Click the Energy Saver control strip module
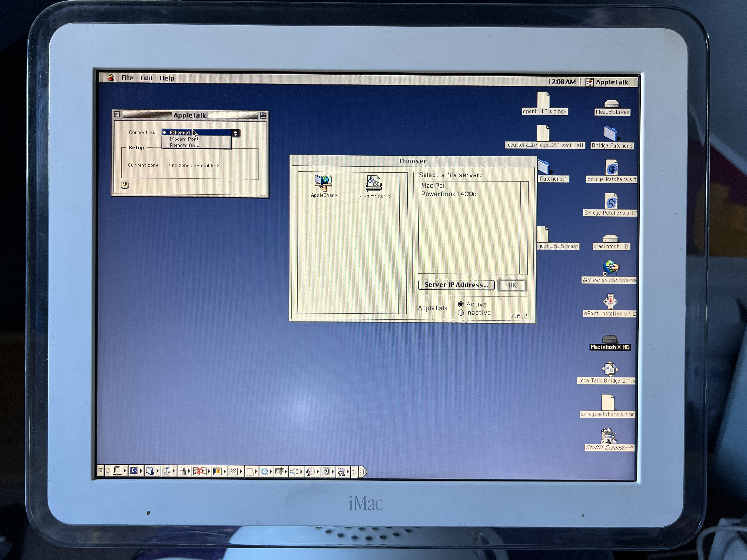 click(134, 471)
